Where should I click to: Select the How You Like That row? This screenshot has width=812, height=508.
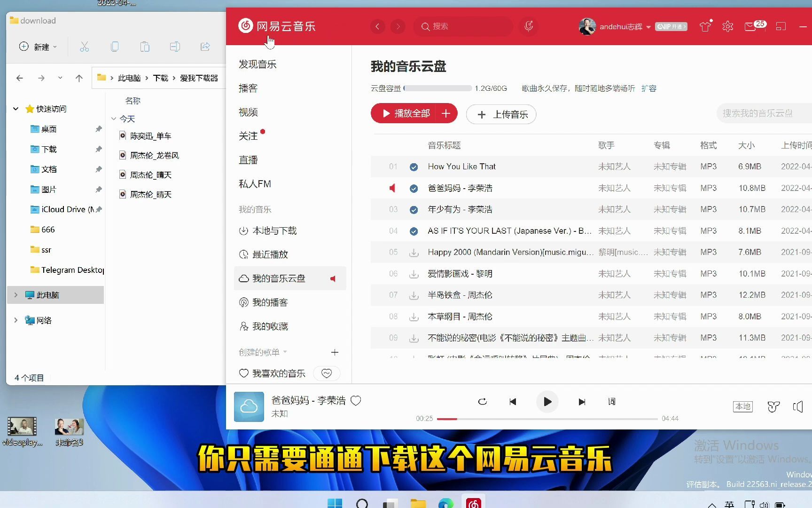pyautogui.click(x=591, y=167)
